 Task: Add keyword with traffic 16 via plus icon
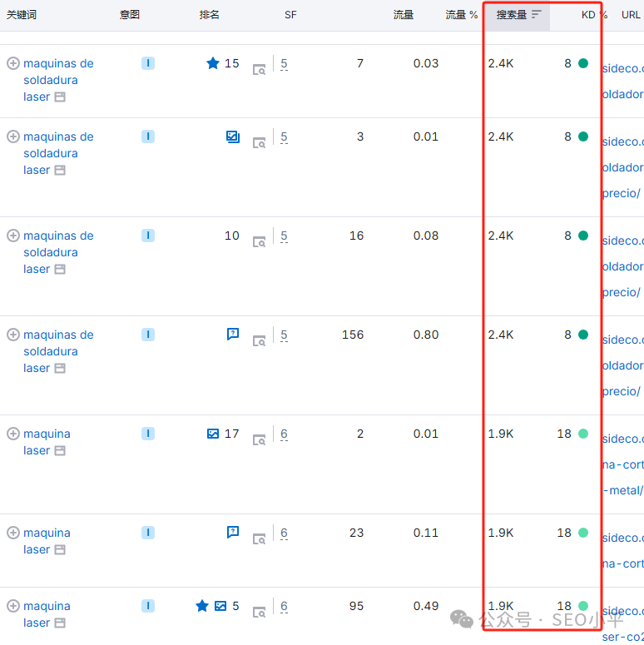point(13,236)
